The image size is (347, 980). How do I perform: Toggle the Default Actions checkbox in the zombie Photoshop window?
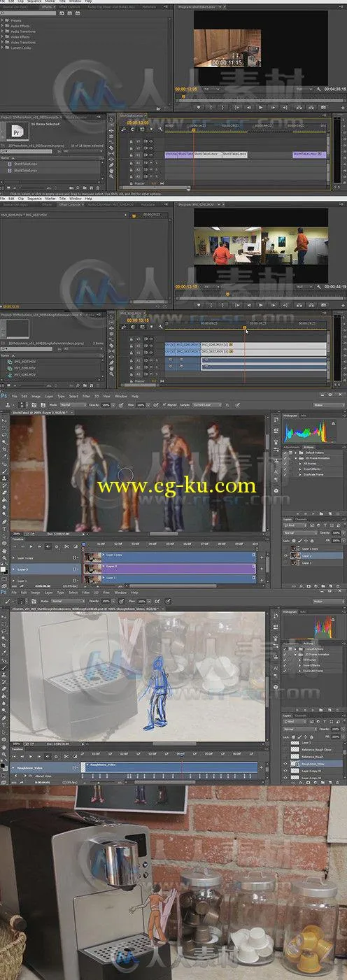tap(285, 453)
